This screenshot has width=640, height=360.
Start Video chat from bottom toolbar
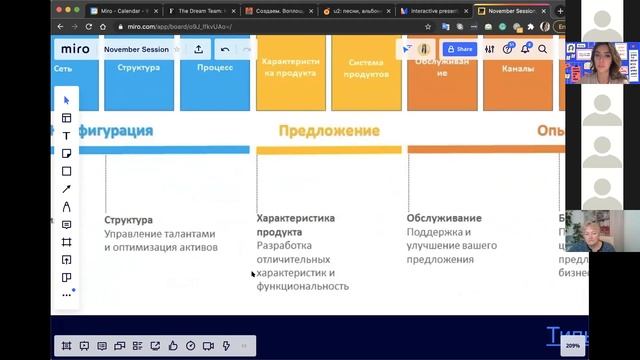[x=208, y=346]
